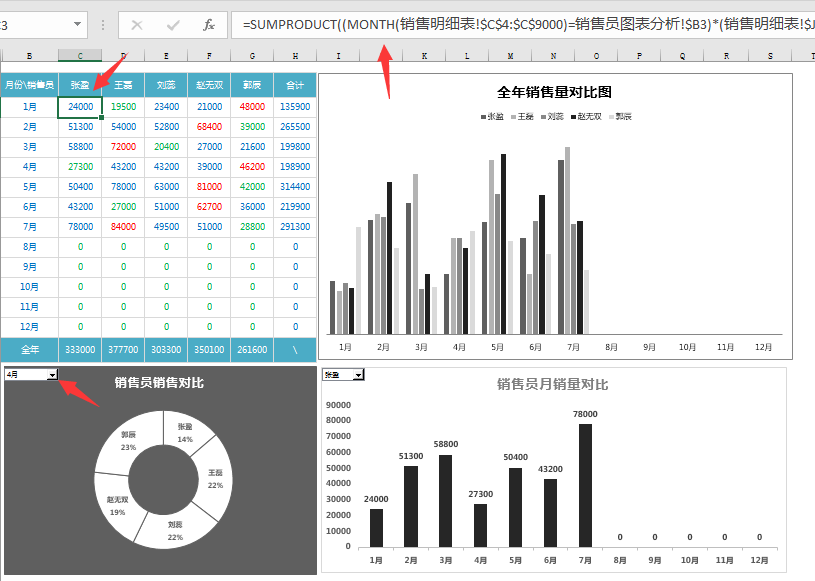Select red cell 72000 in 3月 row

123,147
